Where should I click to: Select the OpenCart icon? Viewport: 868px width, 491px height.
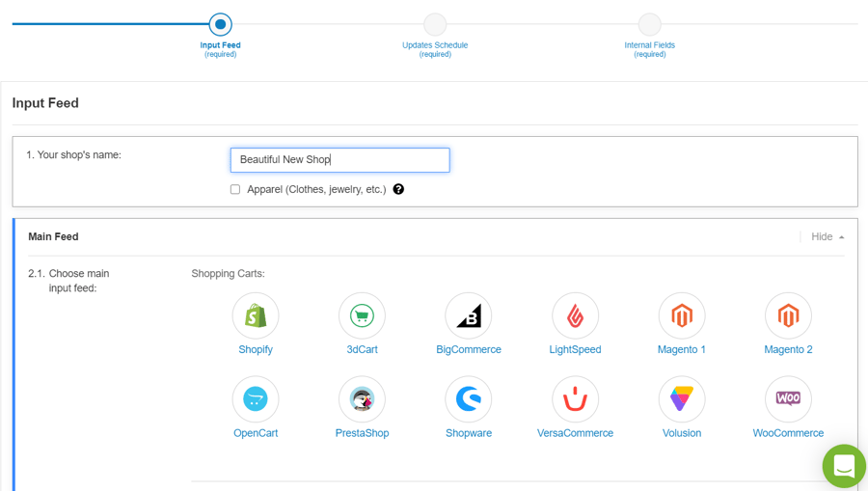pos(256,399)
